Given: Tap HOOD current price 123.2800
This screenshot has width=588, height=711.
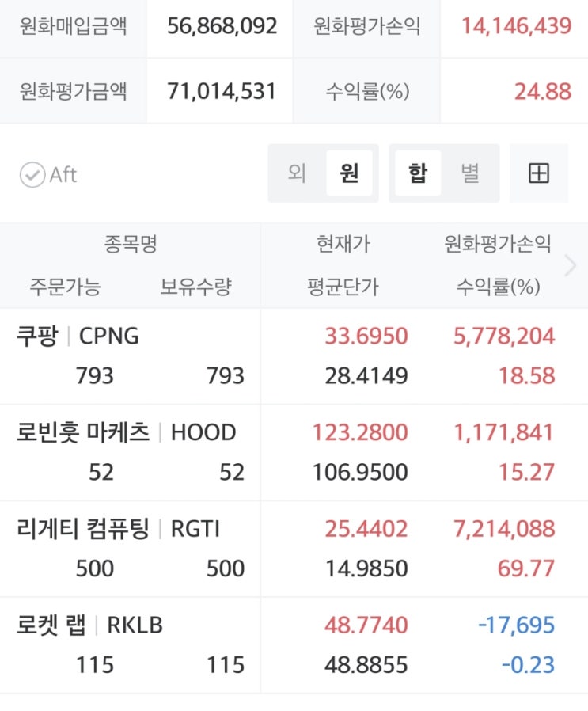Looking at the screenshot, I should click(360, 432).
